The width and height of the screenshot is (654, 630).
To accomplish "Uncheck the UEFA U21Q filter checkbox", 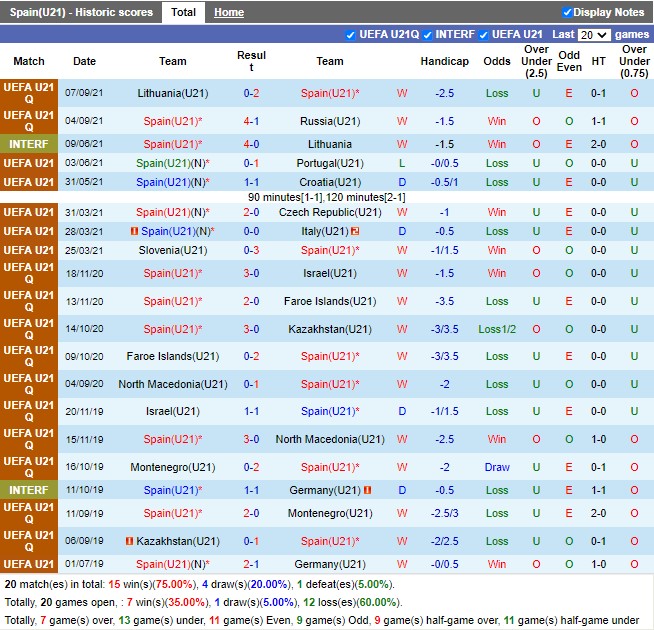I will [350, 35].
